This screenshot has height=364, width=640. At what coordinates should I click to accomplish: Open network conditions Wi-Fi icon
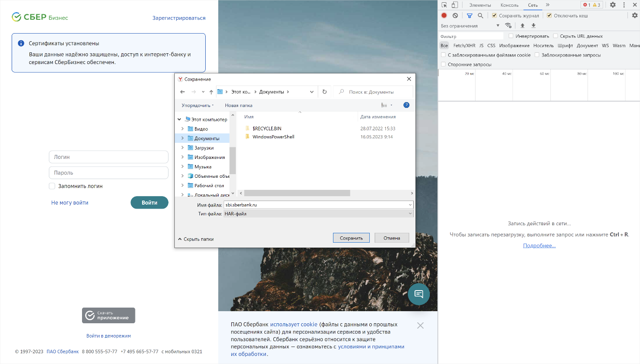tap(508, 26)
